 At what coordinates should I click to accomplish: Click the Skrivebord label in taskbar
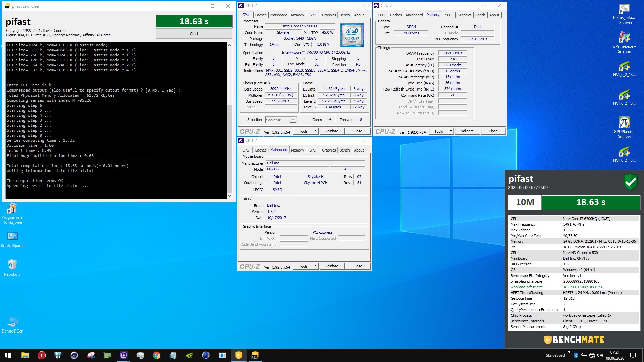tap(555, 355)
